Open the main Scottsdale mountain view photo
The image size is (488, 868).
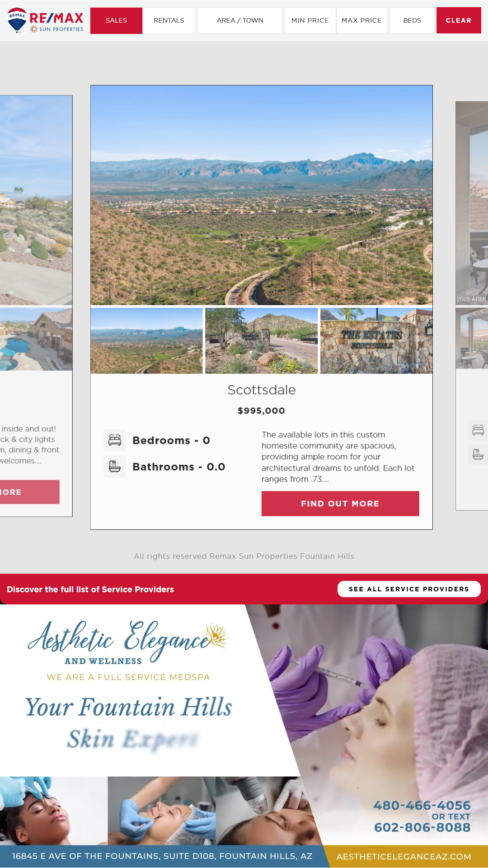click(262, 195)
